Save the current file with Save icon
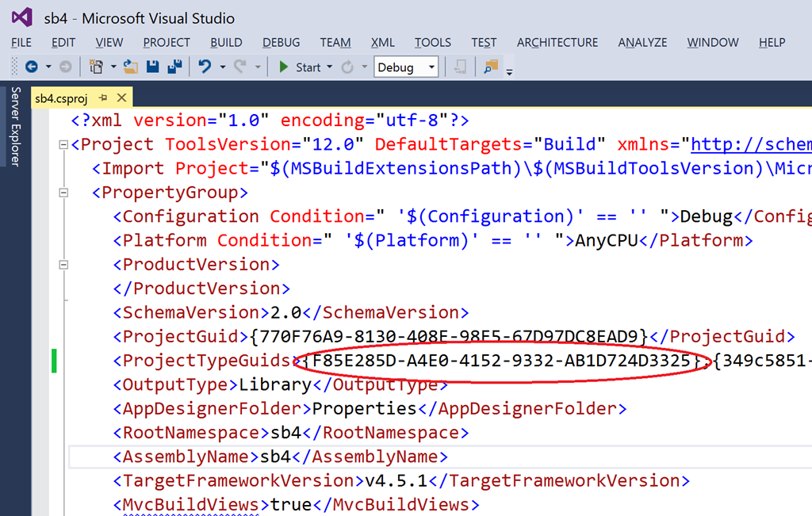 (x=153, y=67)
